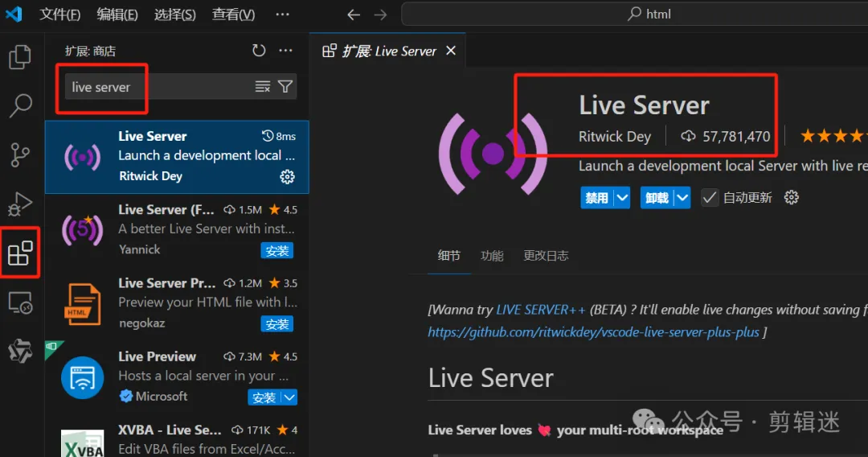Image resolution: width=868 pixels, height=457 pixels.
Task: Expand dropdown arrow next to 禁用
Action: point(622,198)
